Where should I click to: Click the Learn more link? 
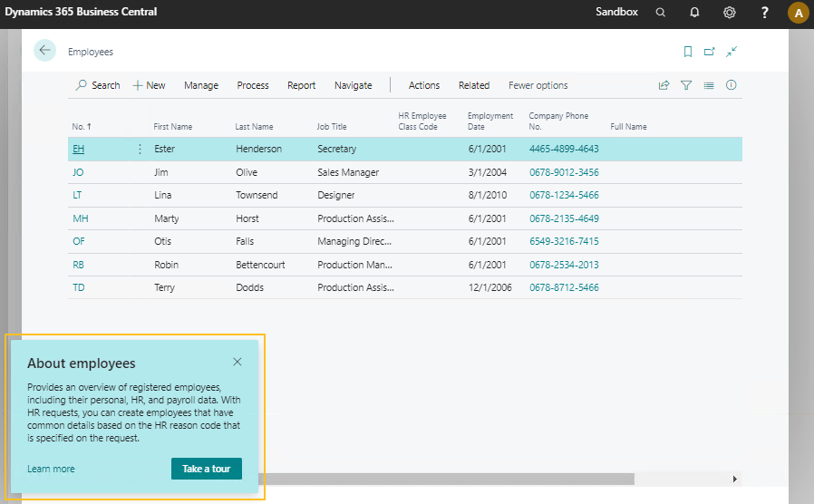51,469
